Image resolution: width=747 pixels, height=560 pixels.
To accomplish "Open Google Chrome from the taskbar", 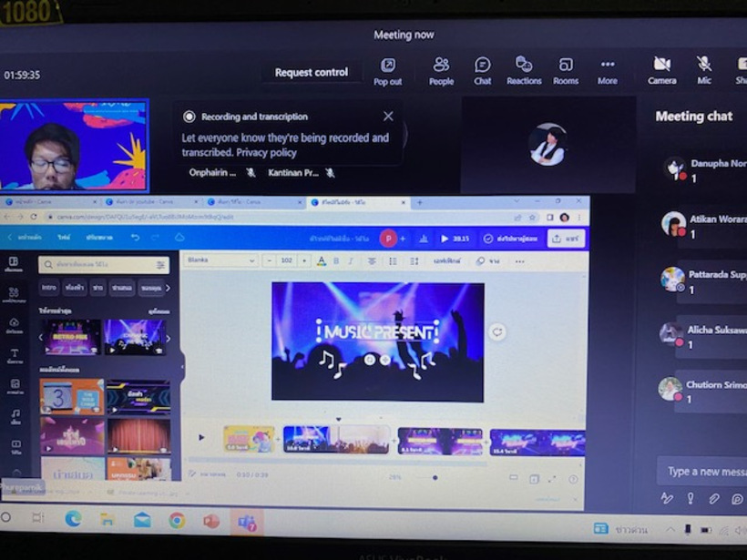I will 177,520.
